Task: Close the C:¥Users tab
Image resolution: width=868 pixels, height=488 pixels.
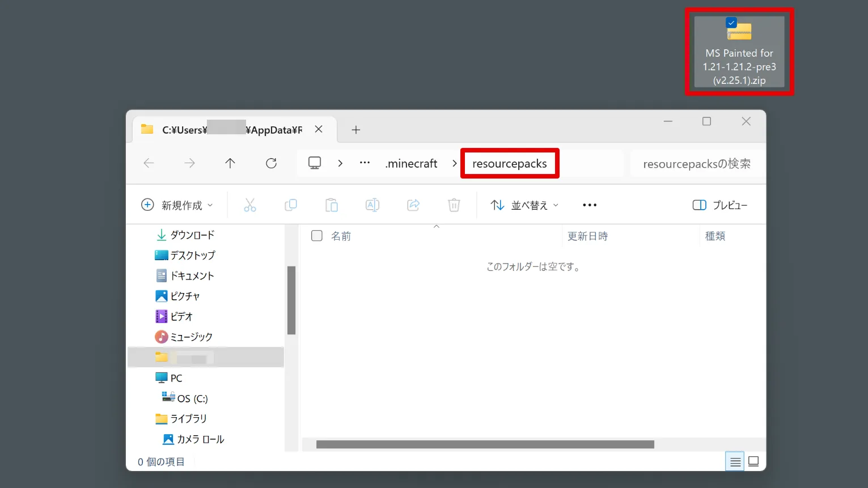Action: click(319, 129)
